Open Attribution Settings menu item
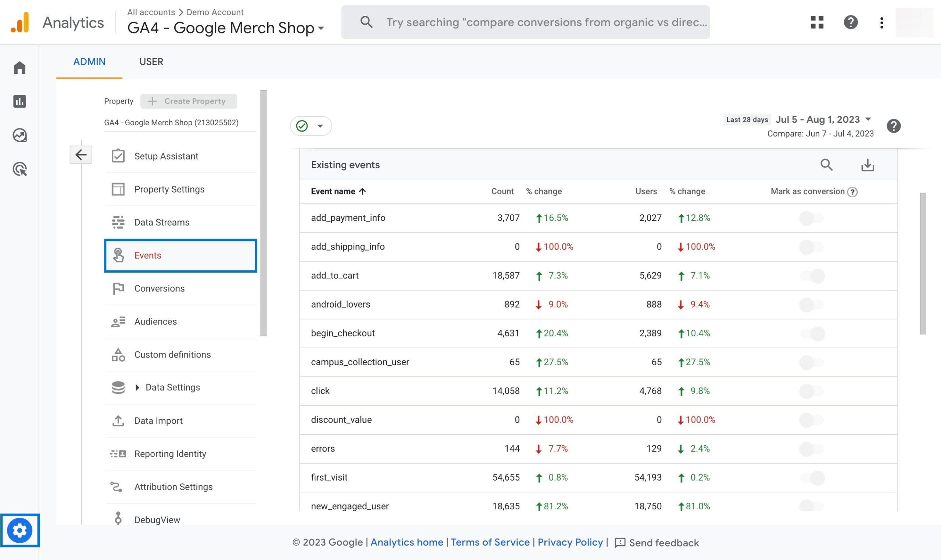Screen dimensions: 941x560 (x=180, y=487)
